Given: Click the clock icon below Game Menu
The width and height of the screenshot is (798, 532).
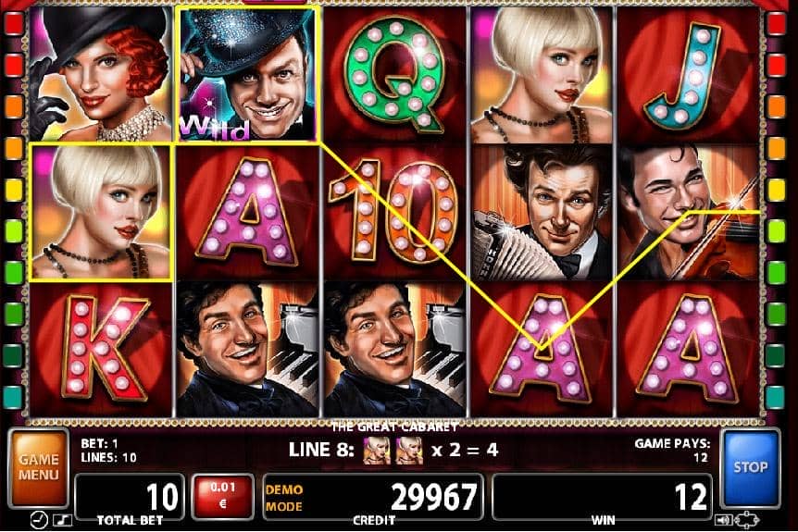Looking at the screenshot, I should (39, 520).
